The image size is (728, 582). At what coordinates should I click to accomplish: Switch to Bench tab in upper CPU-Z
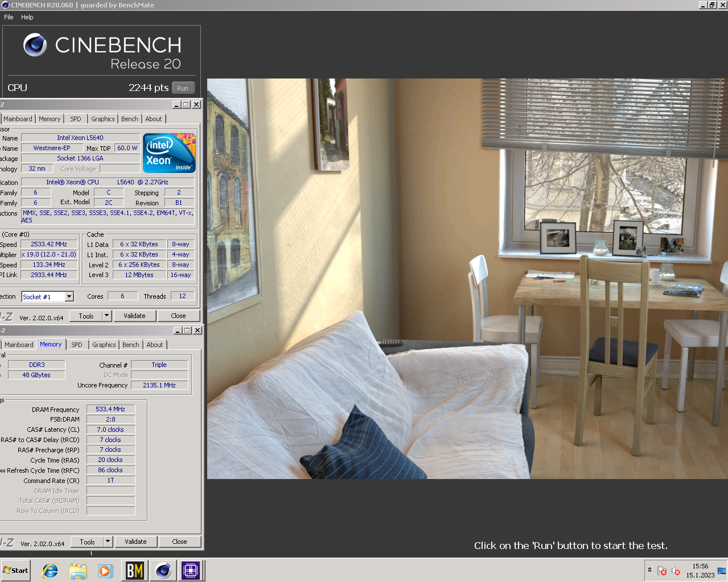click(x=130, y=119)
